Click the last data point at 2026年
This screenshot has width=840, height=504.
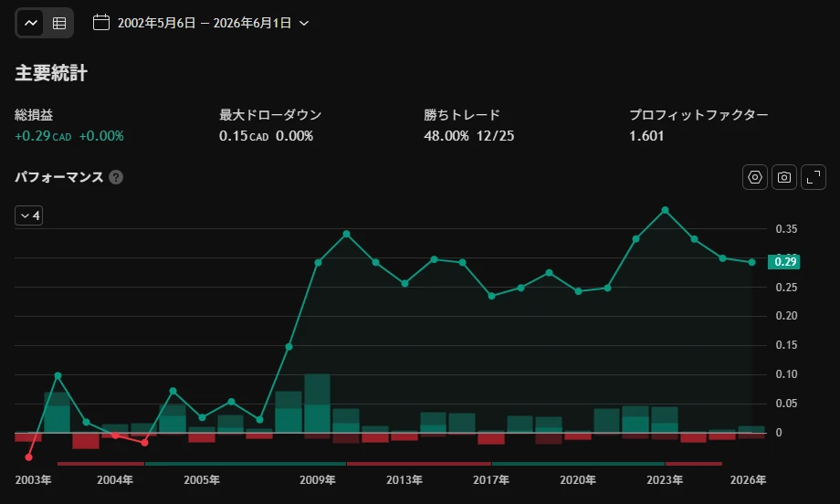(751, 262)
